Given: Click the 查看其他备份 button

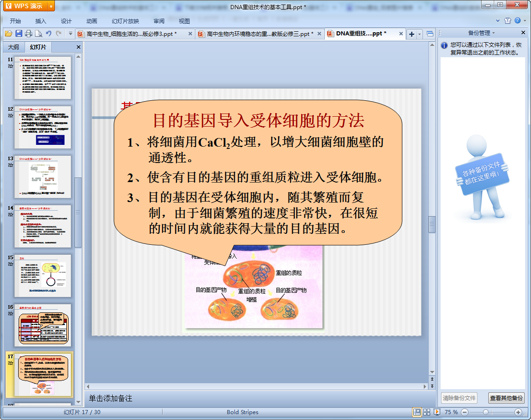Looking at the screenshot, I should coord(506,398).
